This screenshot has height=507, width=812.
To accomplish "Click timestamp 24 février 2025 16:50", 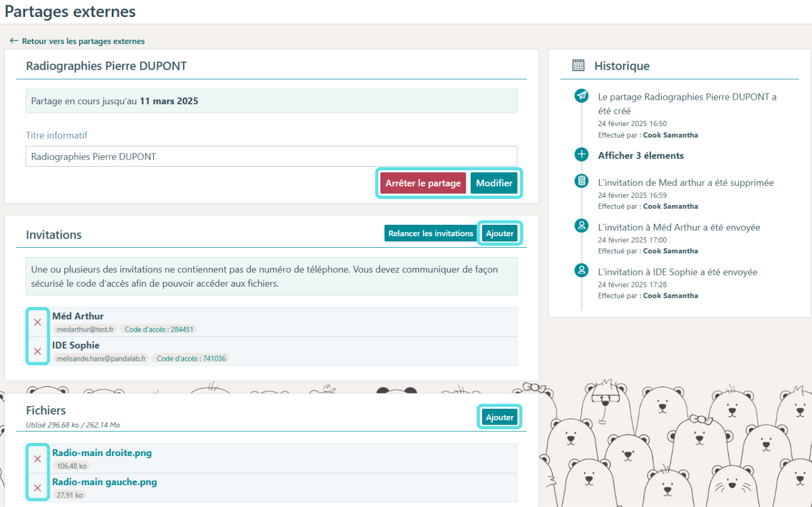I will 632,123.
